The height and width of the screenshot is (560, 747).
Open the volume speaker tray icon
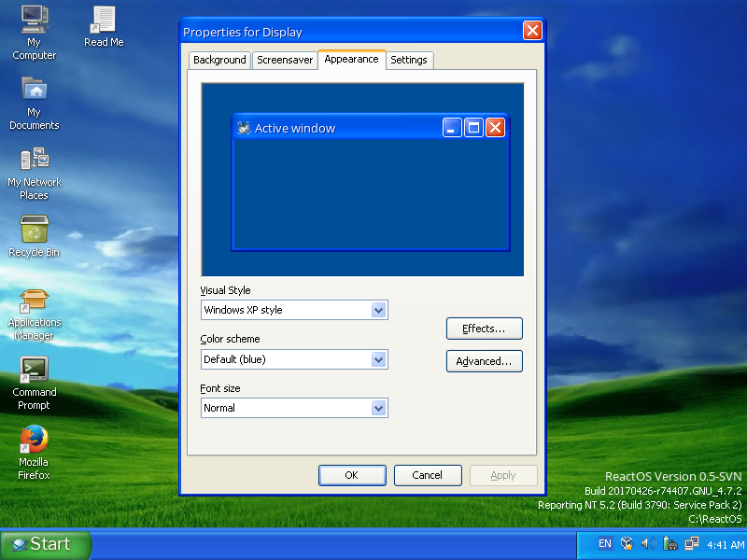tap(648, 543)
